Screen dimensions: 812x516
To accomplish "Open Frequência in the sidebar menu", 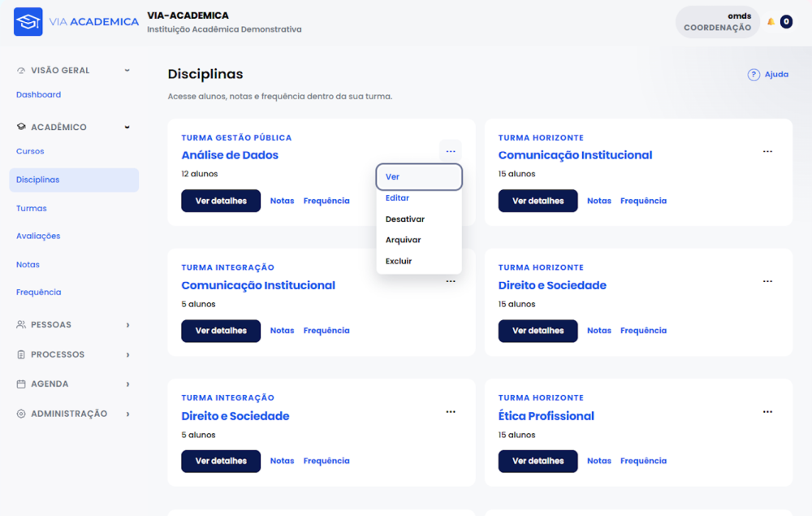I will (38, 293).
